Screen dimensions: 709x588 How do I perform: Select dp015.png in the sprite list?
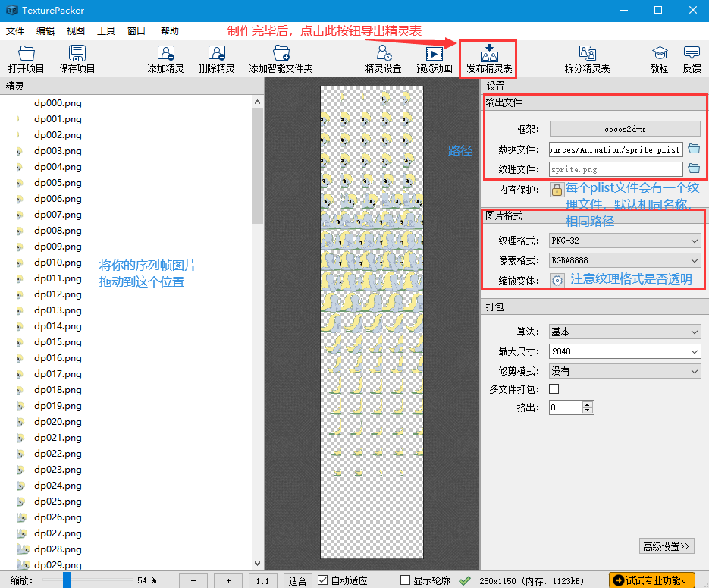[x=58, y=341]
